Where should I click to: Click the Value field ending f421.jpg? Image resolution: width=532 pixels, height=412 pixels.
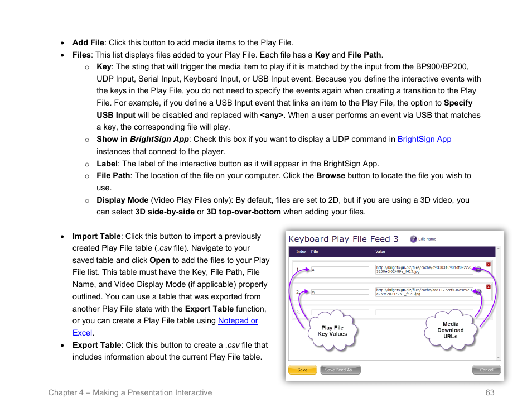pyautogui.click(x=424, y=292)
